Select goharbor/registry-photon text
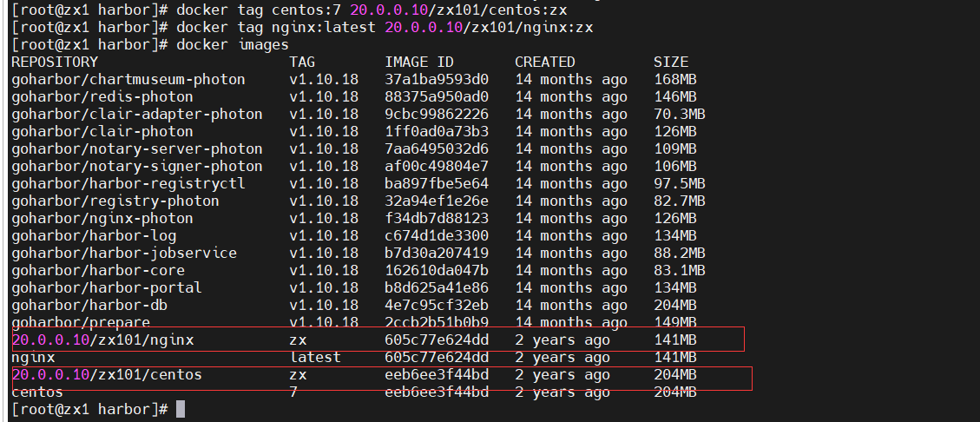The width and height of the screenshot is (980, 422). [x=115, y=201]
